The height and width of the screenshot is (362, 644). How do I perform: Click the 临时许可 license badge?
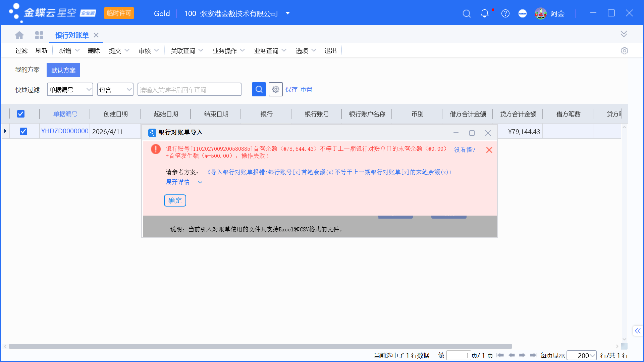click(119, 13)
